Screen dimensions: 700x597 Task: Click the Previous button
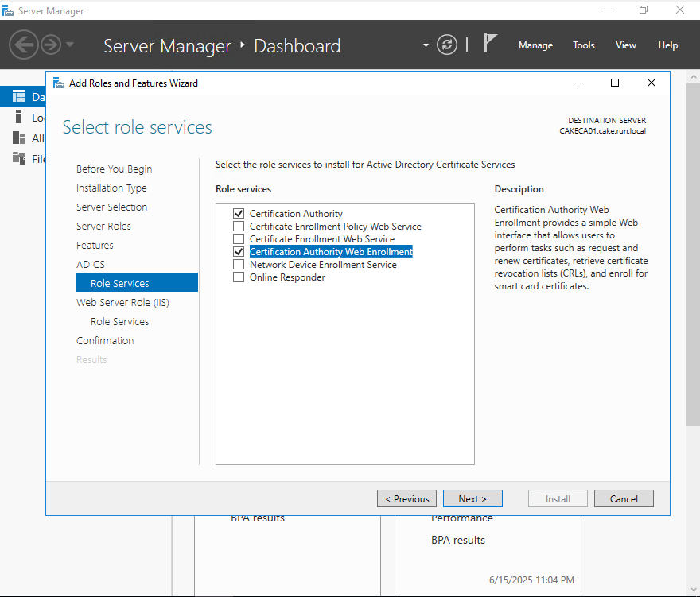(406, 498)
